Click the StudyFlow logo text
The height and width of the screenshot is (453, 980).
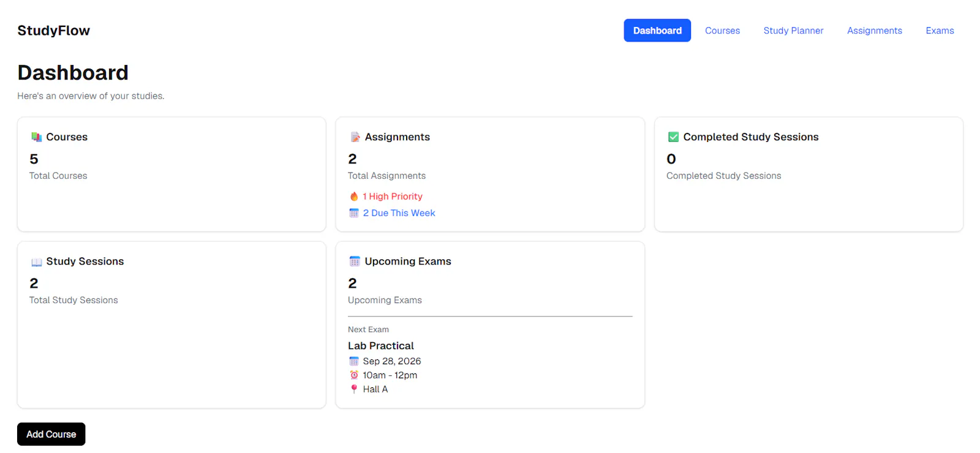click(54, 31)
